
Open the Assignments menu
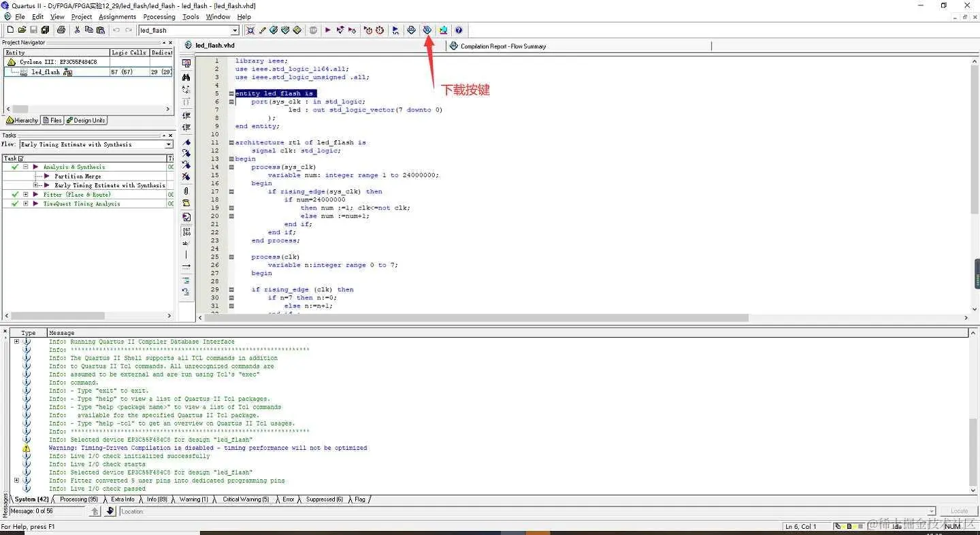click(x=117, y=16)
